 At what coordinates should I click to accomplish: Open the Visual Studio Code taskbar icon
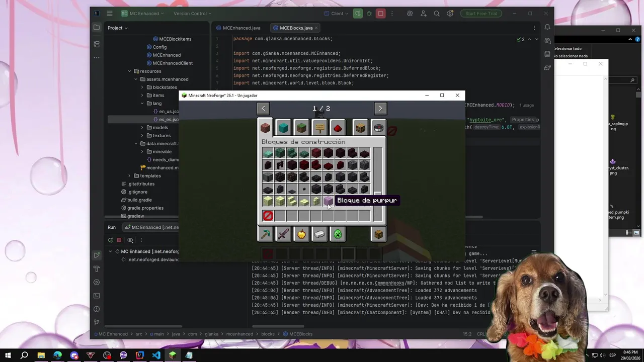click(x=156, y=355)
